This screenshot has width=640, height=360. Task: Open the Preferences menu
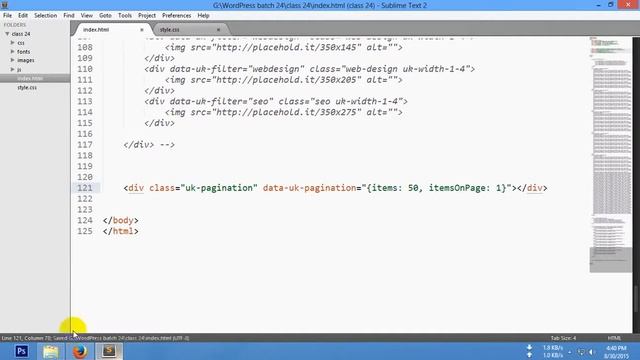176,16
